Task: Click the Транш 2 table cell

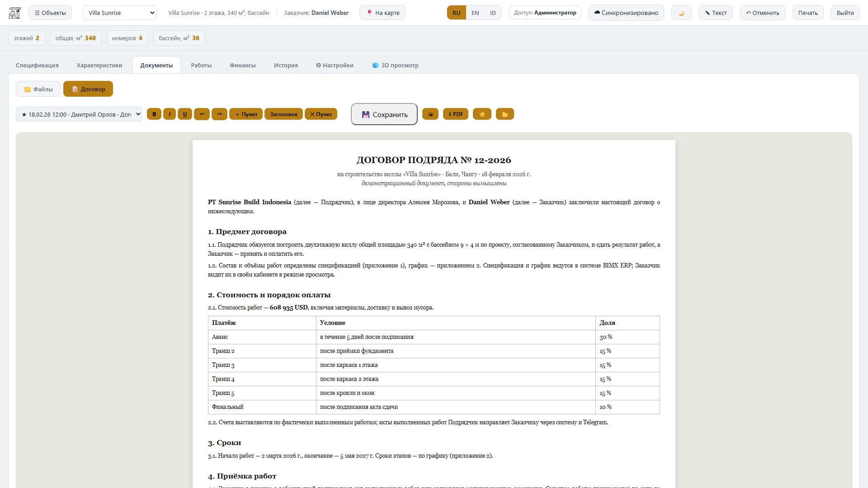Action: tap(262, 351)
